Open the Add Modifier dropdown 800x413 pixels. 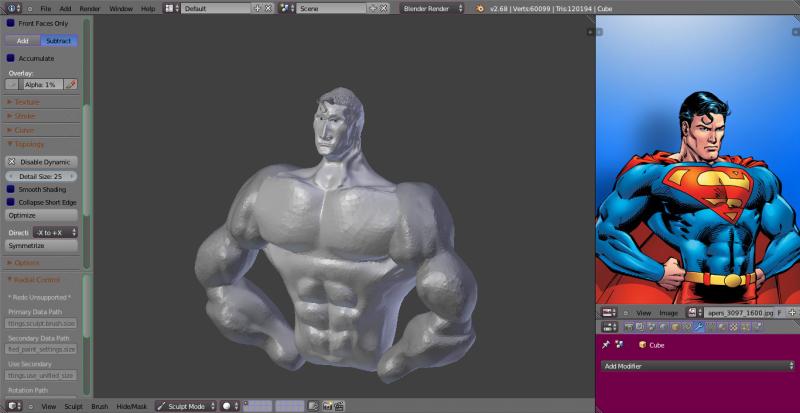697,366
